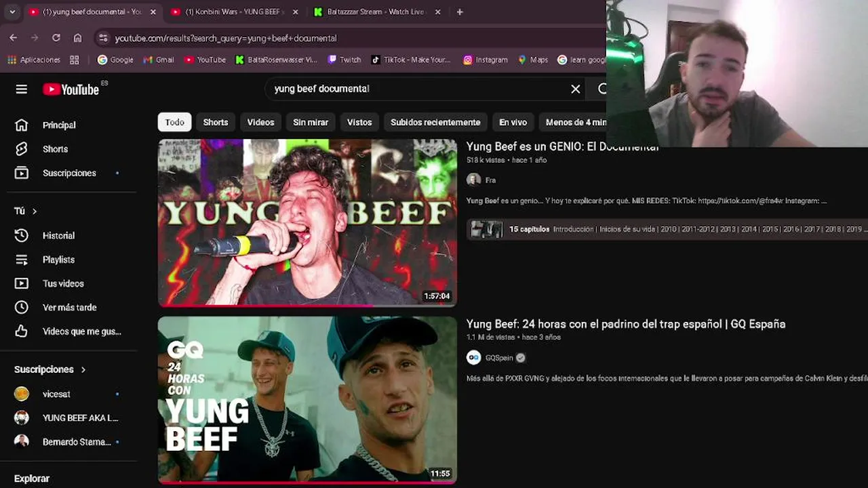Click the 1:57:04 duration badge

(437, 296)
